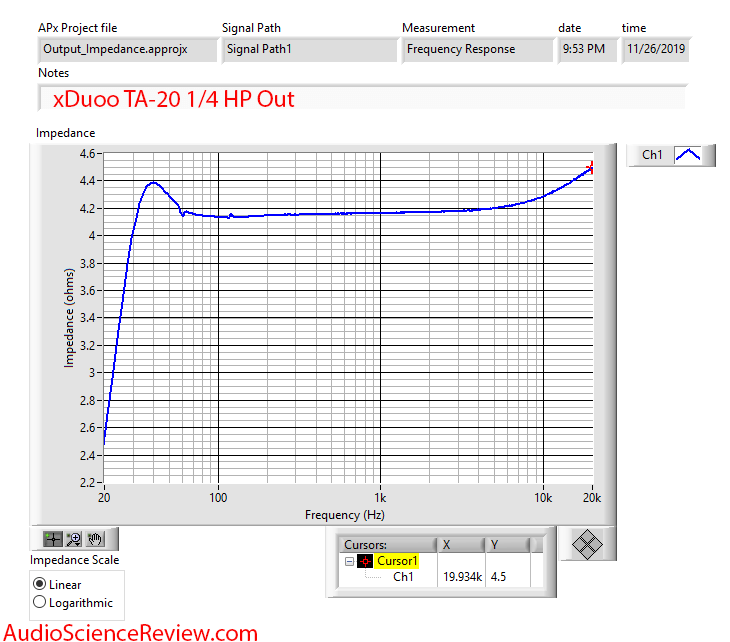This screenshot has width=730, height=642.
Task: Click the Notes field xDuoo TA-20
Action: 362,98
